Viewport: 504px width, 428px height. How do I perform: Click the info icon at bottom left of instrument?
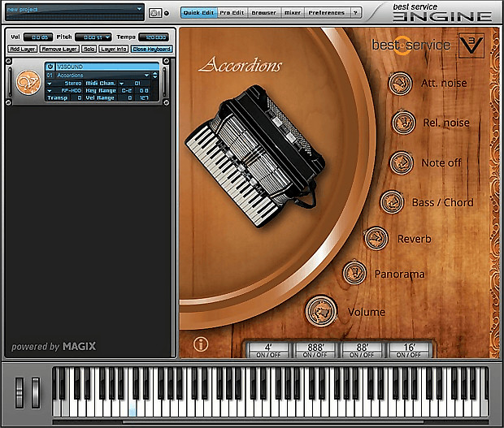click(201, 344)
